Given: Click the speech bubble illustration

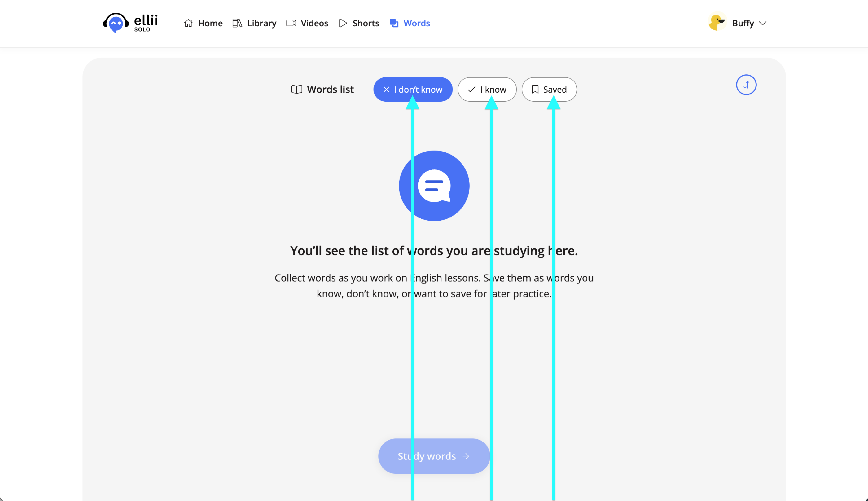Looking at the screenshot, I should tap(434, 186).
